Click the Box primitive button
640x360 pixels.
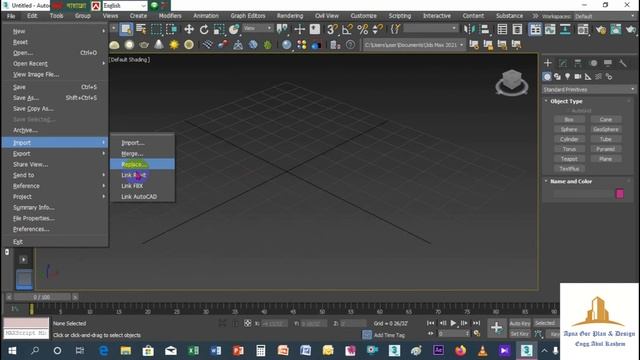[x=569, y=120]
